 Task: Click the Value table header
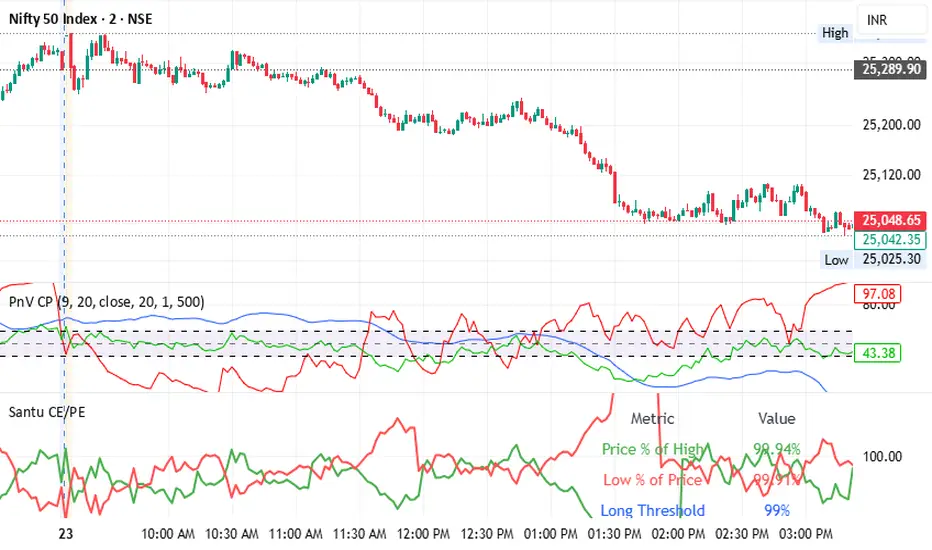(x=776, y=419)
